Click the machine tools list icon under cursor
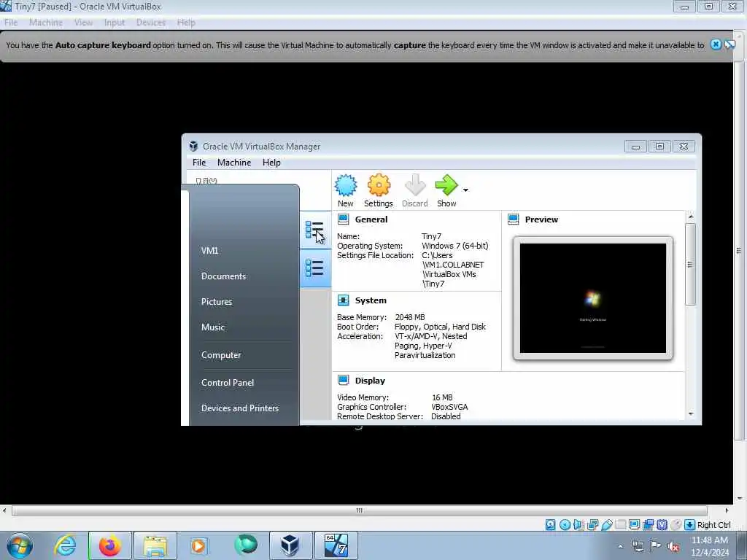 [x=314, y=230]
